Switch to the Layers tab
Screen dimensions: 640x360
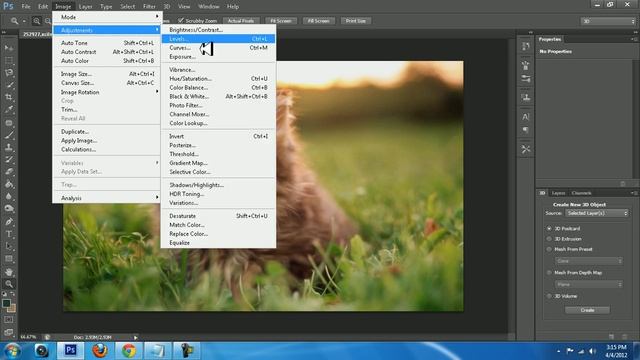pos(558,193)
